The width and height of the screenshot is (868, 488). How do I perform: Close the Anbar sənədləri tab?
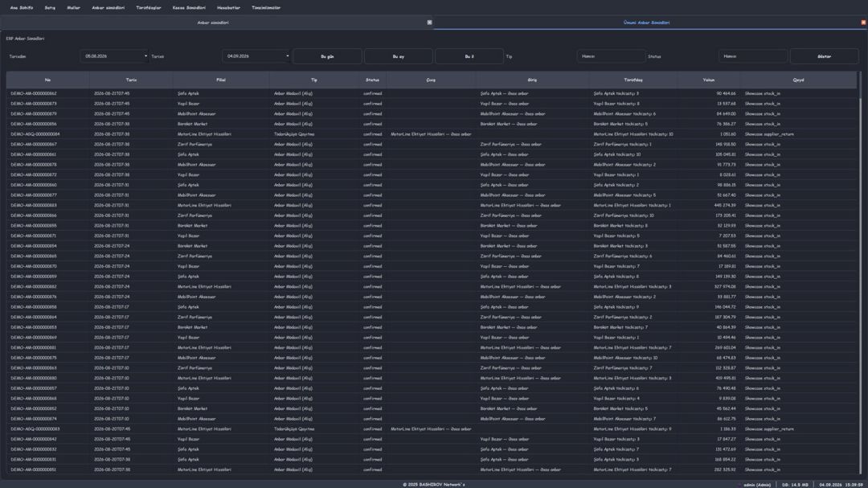click(x=429, y=23)
